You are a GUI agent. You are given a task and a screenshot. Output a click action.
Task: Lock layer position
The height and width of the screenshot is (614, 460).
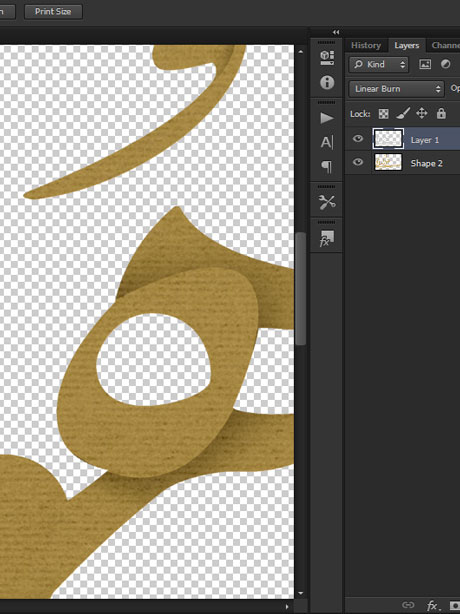tap(422, 114)
